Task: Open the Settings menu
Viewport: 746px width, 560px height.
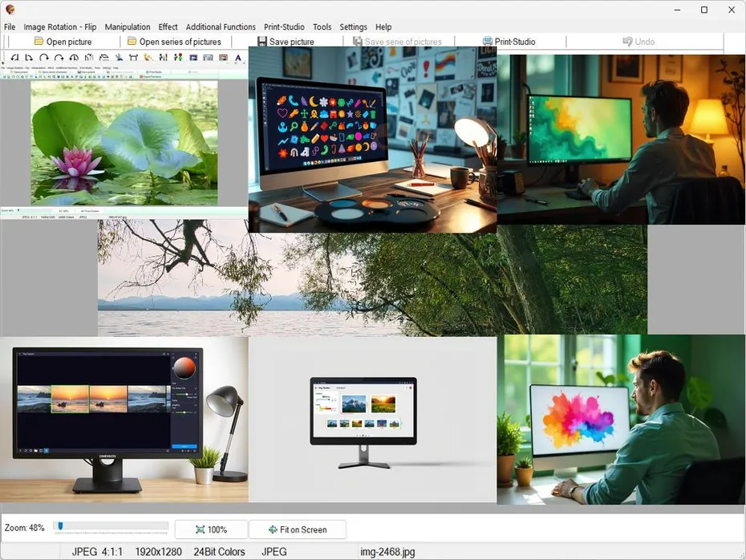Action: pos(353,27)
